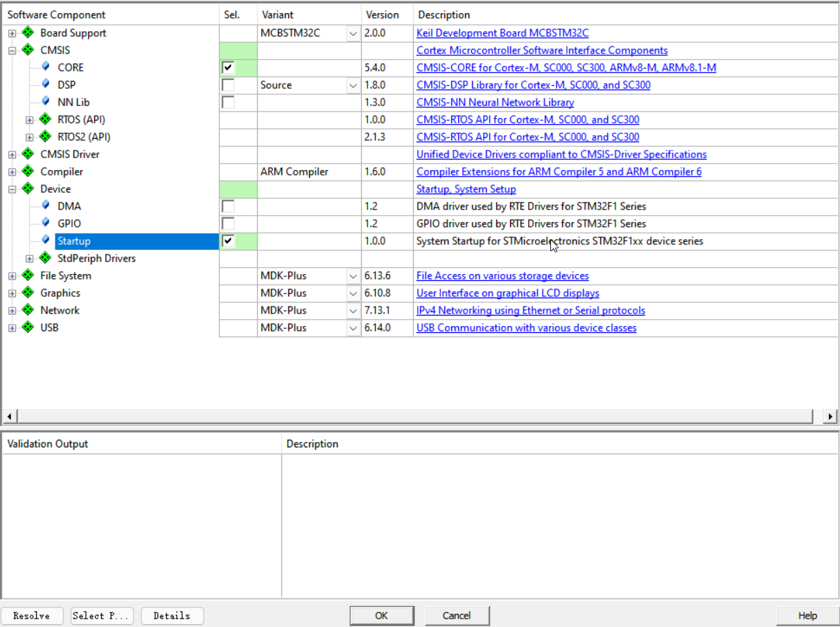Open the Help button
Screen dimensions: 840x627
pos(807,616)
